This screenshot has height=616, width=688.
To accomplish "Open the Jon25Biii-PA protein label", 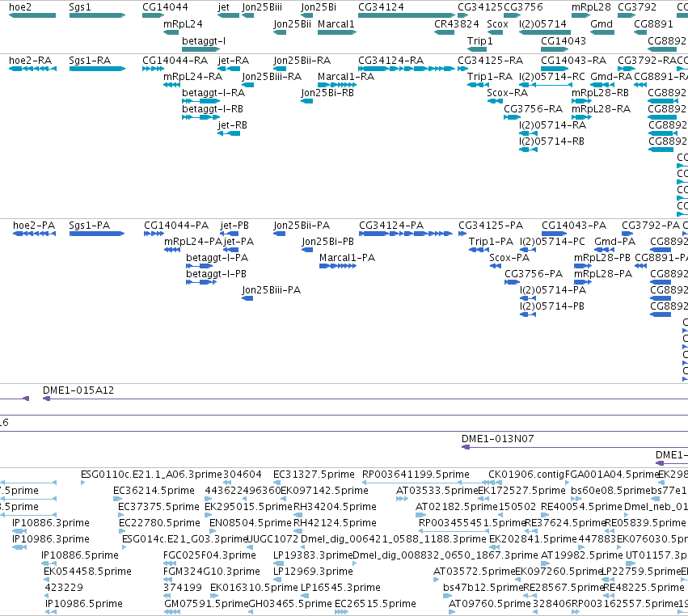I will [271, 290].
